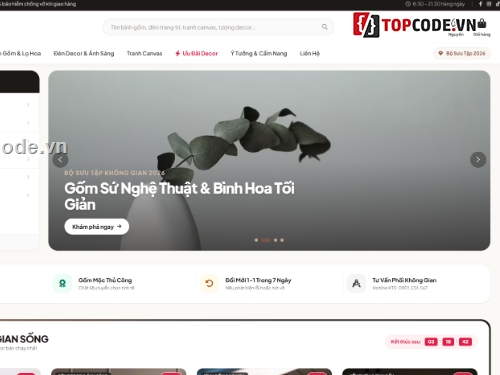Viewport: 500px width, 375px height.
Task: Open the Tranh Canvas menu
Action: [x=144, y=53]
